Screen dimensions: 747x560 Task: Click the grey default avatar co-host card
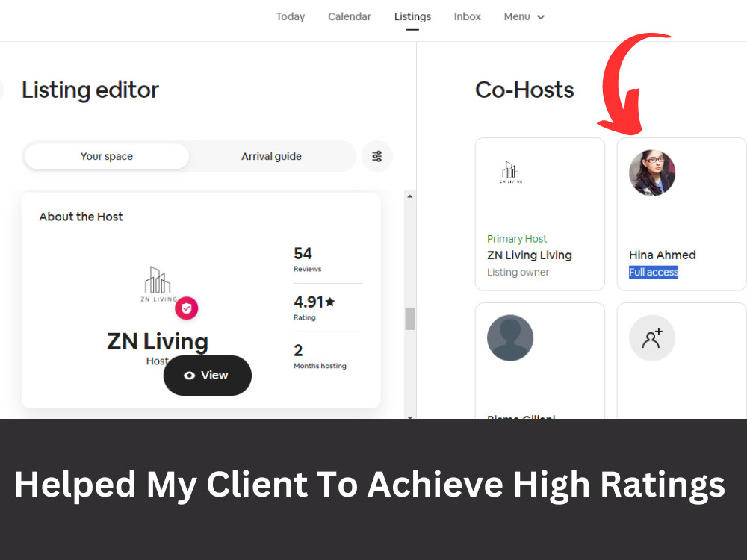(x=540, y=361)
